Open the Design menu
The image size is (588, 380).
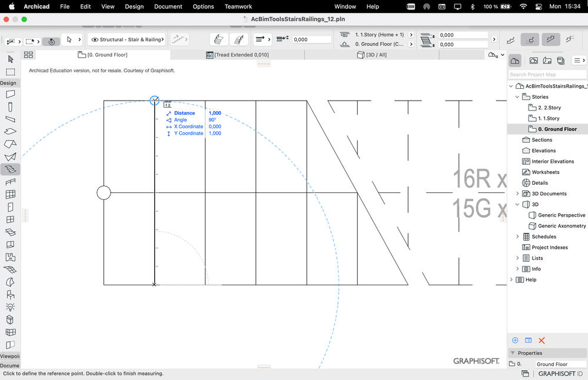click(134, 6)
